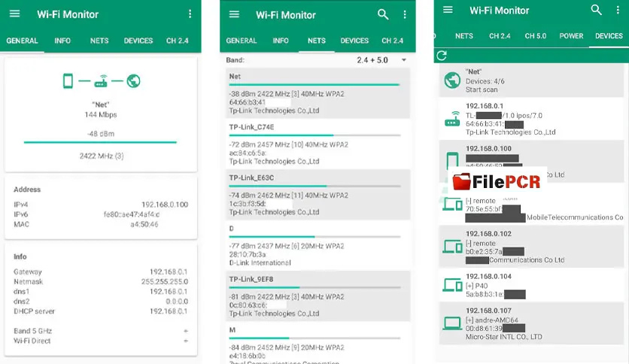629x364 pixels.
Task: Tap 144 Mbps link speed text
Action: (101, 114)
